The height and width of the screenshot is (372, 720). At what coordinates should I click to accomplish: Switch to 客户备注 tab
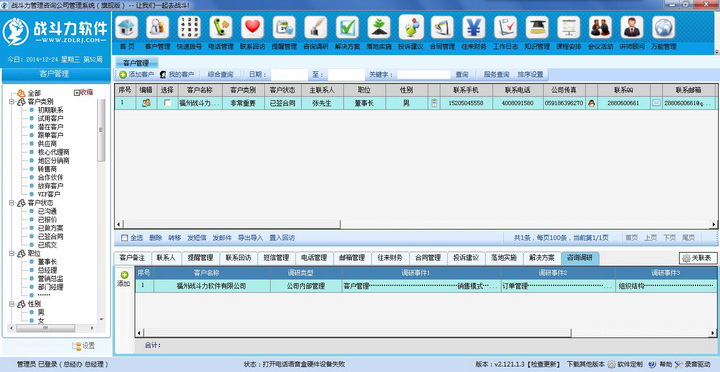tap(132, 258)
